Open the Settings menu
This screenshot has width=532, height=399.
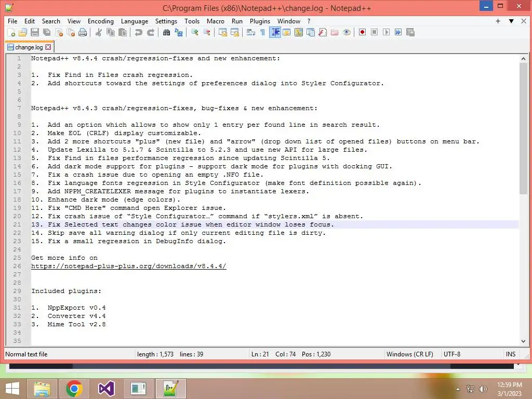pos(166,21)
